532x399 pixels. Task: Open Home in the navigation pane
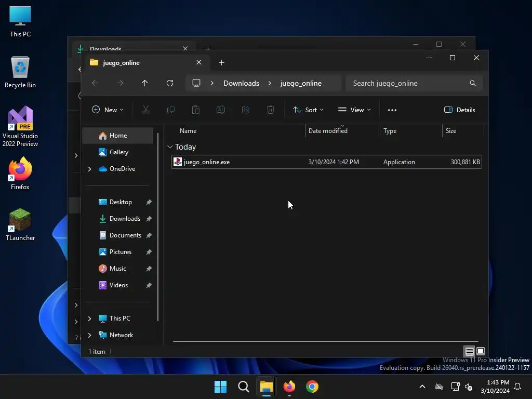[118, 136]
